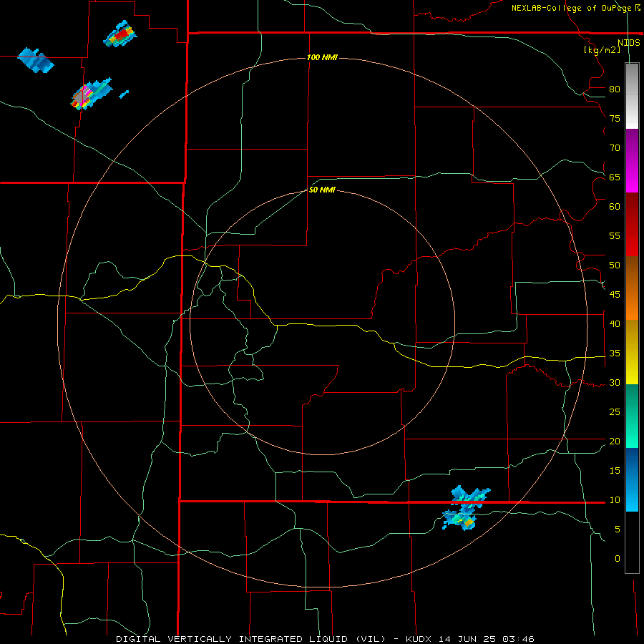Click the northwest storm cell with gray-magenta core
This screenshot has width=644, height=644.
91,94
